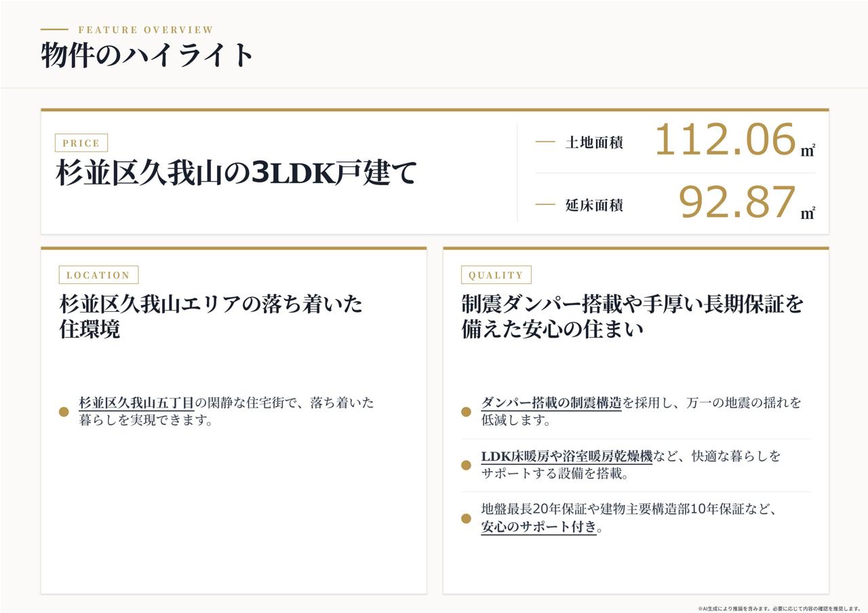868x613 pixels.
Task: Click the AI生成 disclaimer footnote
Action: click(779, 609)
